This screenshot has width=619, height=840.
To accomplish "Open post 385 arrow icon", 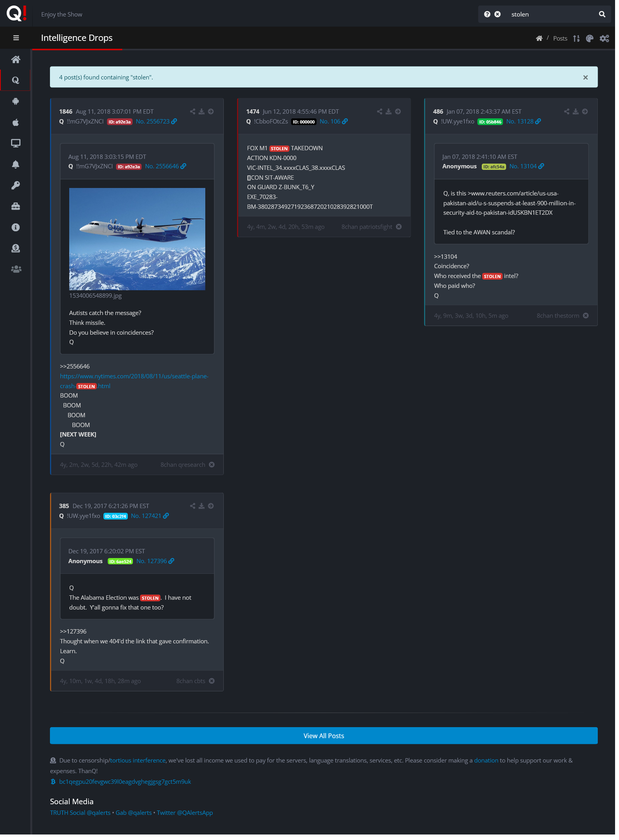I will click(211, 506).
